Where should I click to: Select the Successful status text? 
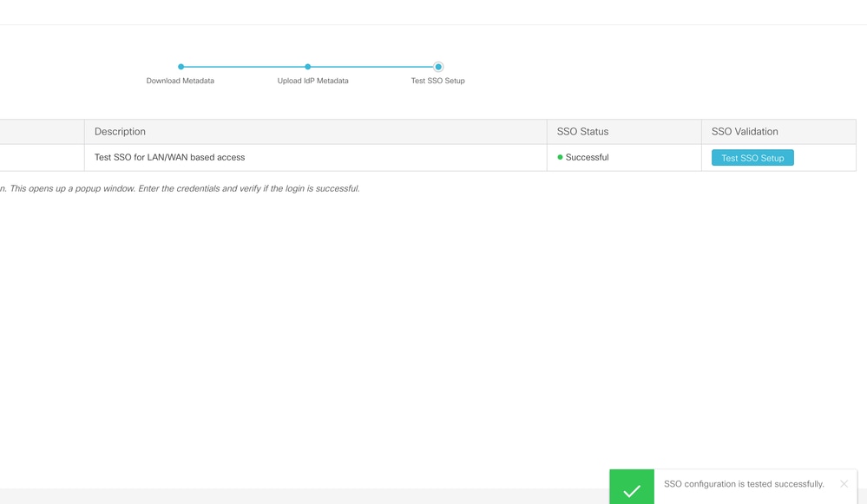(x=588, y=157)
